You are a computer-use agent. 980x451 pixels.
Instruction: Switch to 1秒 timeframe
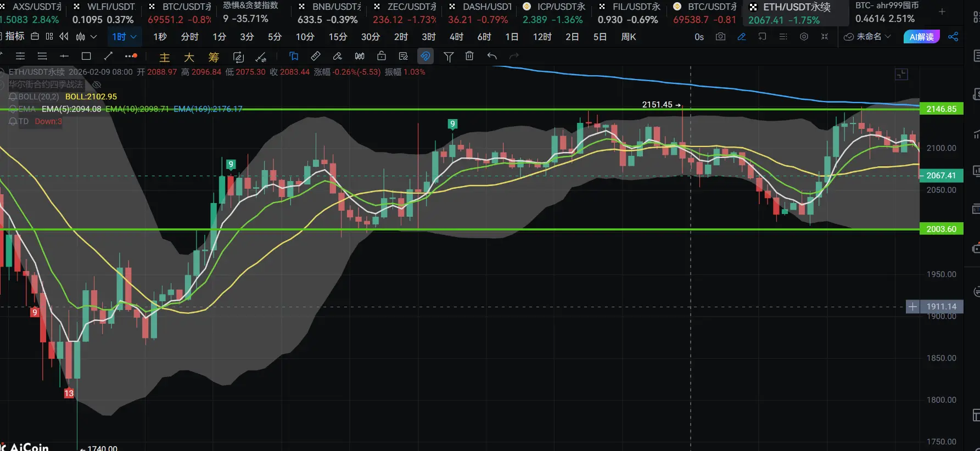click(160, 37)
